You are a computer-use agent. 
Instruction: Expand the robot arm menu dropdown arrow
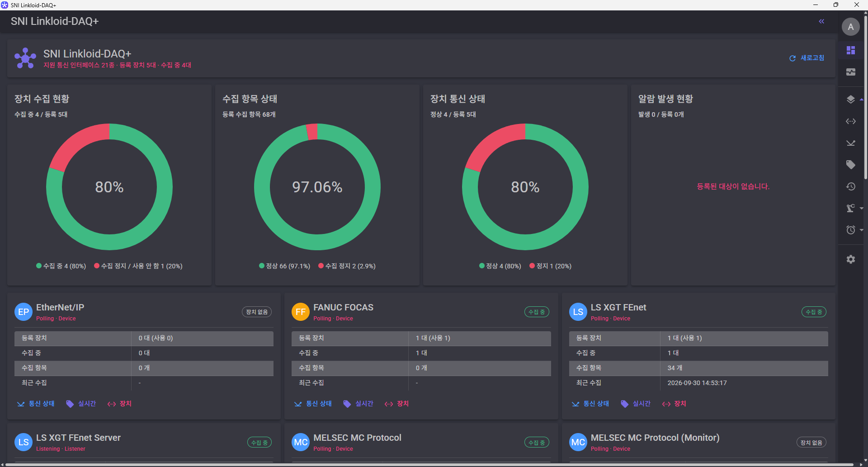[862, 208]
